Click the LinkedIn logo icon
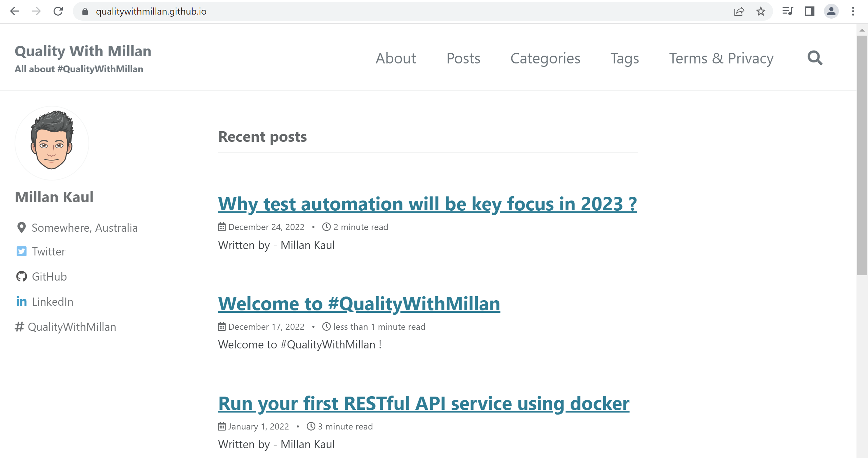 (21, 301)
